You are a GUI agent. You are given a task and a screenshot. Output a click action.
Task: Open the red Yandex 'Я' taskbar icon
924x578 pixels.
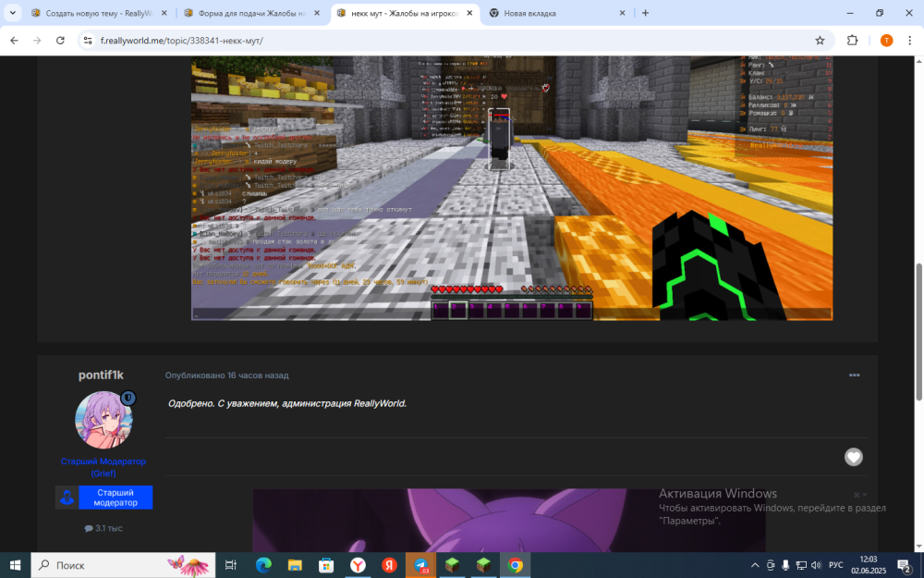pos(389,565)
